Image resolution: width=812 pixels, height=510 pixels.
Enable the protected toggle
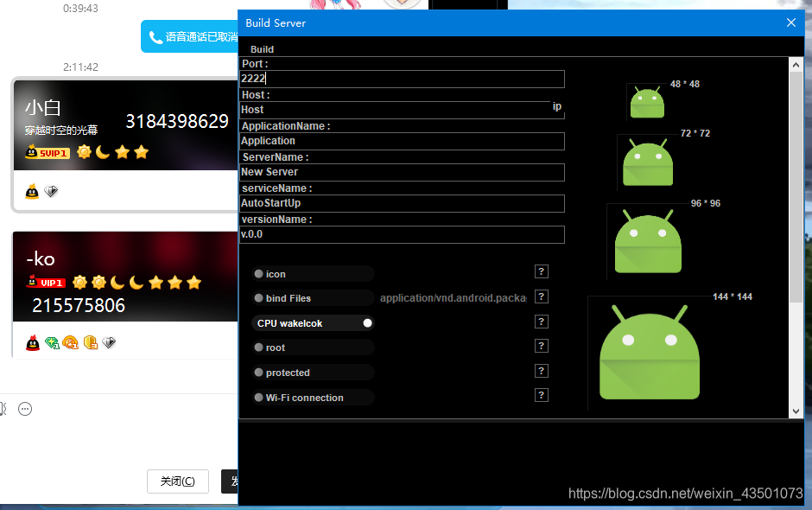(x=313, y=373)
